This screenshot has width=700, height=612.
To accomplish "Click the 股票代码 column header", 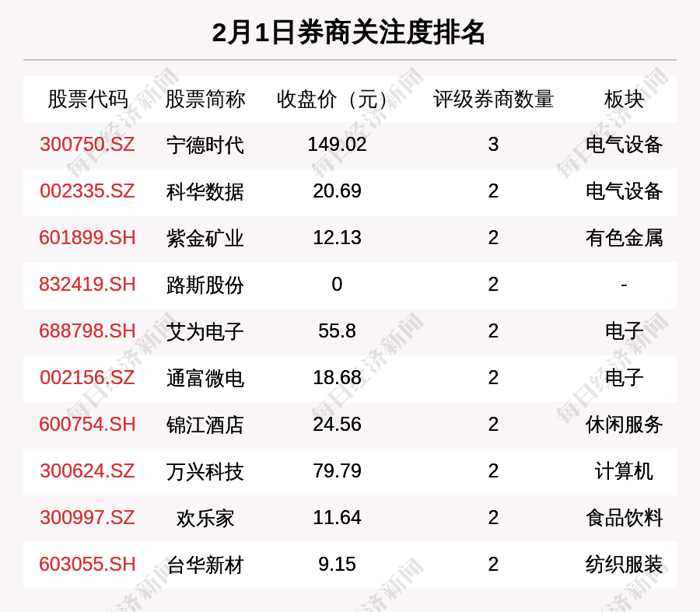I will pyautogui.click(x=88, y=99).
